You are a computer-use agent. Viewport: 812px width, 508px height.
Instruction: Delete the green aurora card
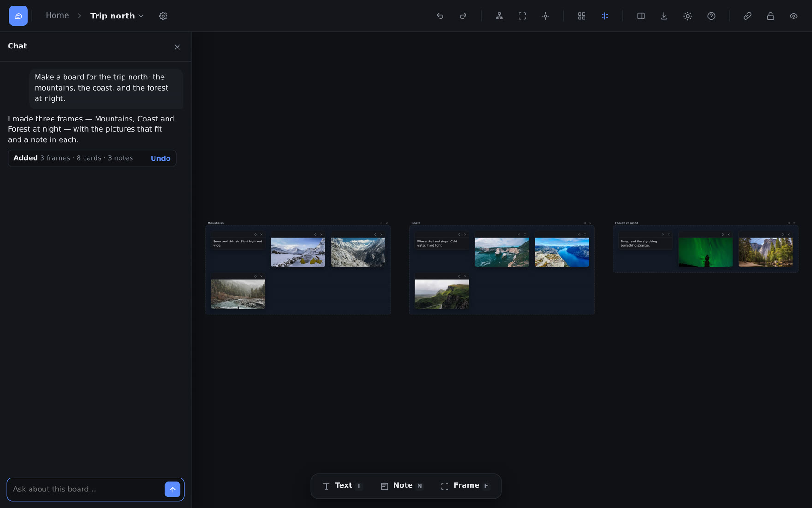(x=728, y=234)
